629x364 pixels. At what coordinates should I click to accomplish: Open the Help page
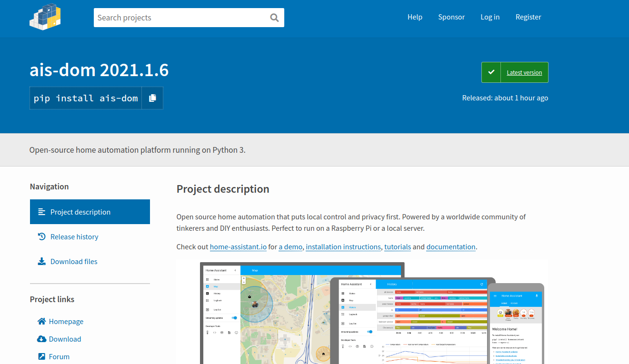(x=415, y=17)
